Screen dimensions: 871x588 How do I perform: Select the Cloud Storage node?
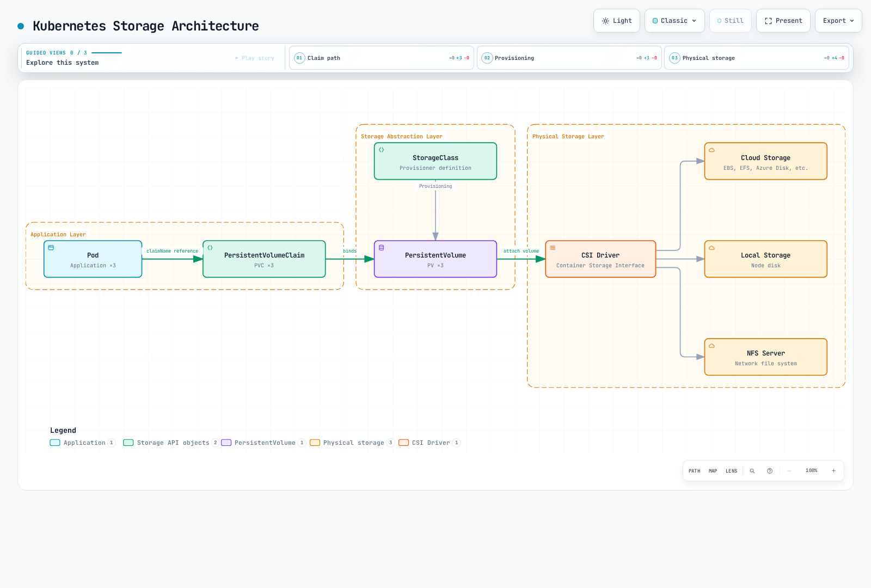coord(766,161)
